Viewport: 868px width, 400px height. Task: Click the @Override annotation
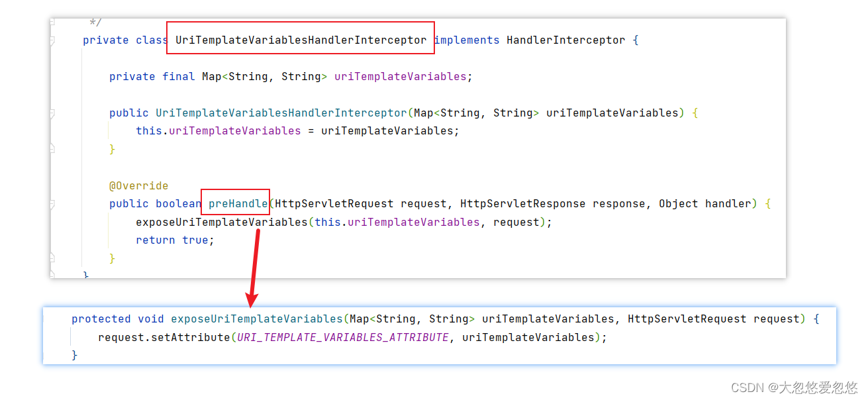point(139,186)
